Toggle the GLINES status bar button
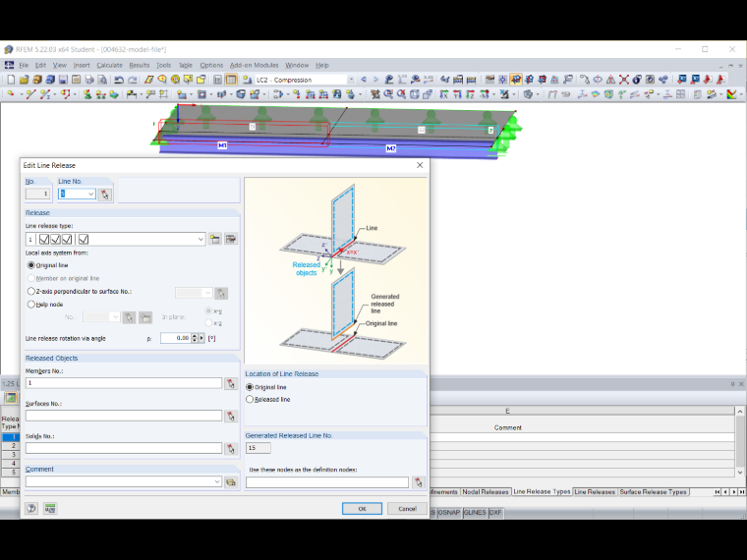The image size is (747, 560). coord(475,513)
